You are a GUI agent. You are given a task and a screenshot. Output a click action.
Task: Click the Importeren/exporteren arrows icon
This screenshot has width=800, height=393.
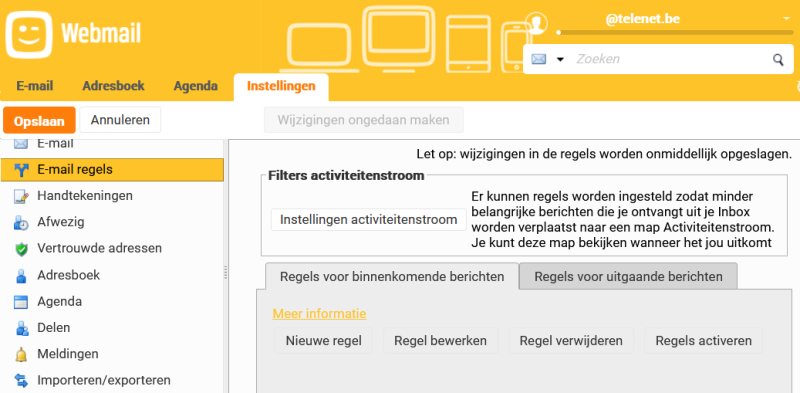pos(21,380)
